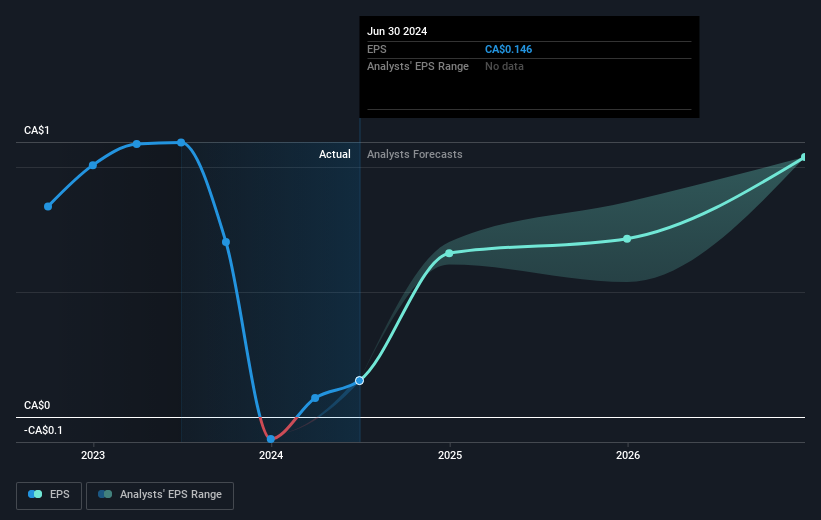Click the EPS point just after 2024 recovery

[315, 399]
